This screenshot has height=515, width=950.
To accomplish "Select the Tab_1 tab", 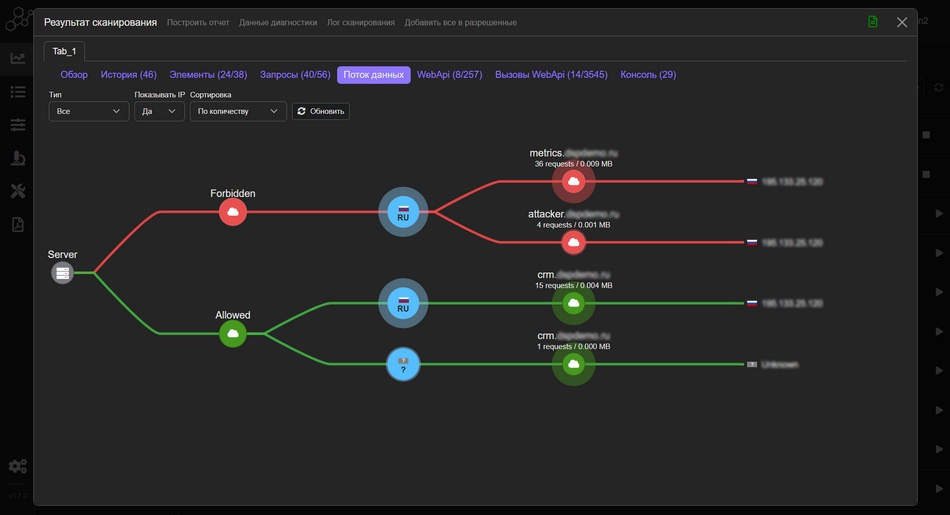I will (64, 51).
